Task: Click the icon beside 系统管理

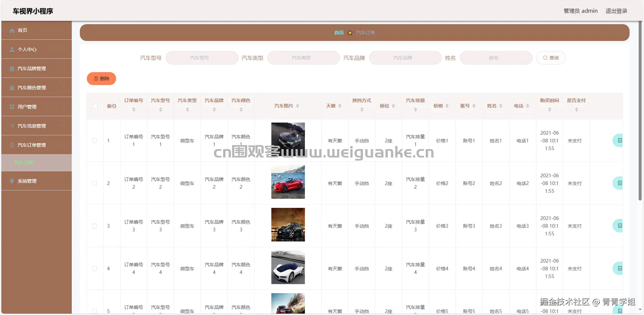Action: tap(12, 181)
